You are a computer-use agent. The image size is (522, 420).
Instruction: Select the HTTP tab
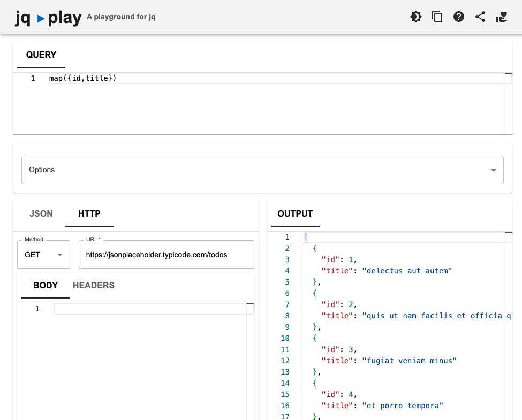click(x=89, y=213)
